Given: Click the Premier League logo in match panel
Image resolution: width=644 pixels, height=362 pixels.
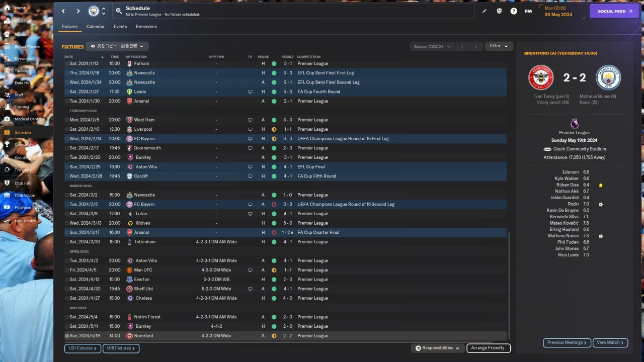Looking at the screenshot, I should (x=575, y=123).
